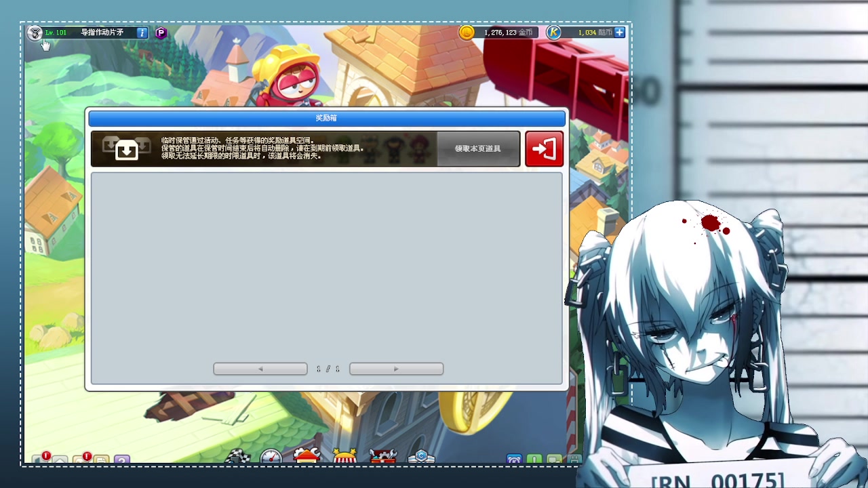
Task: Click the red exit door button
Action: click(x=544, y=148)
